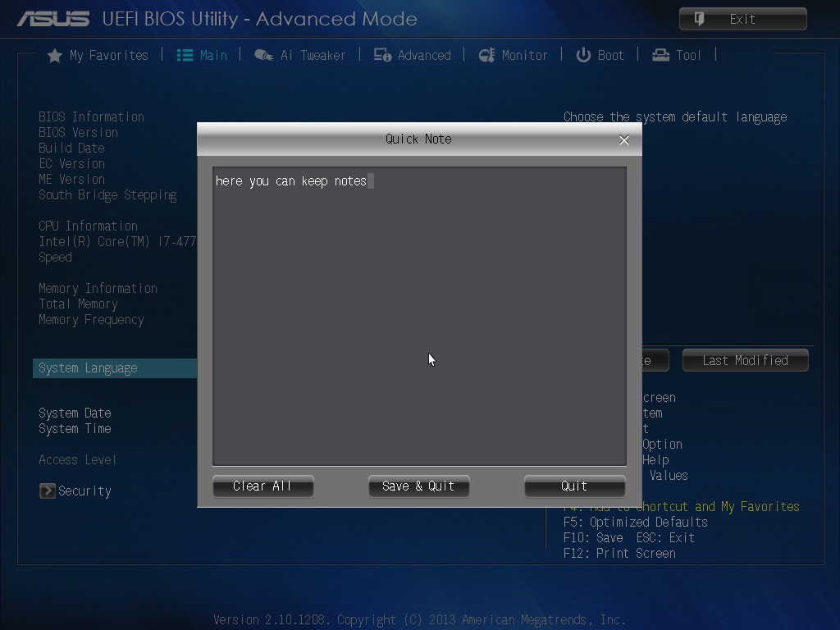Click the Speed label
This screenshot has width=840, height=630.
click(55, 257)
